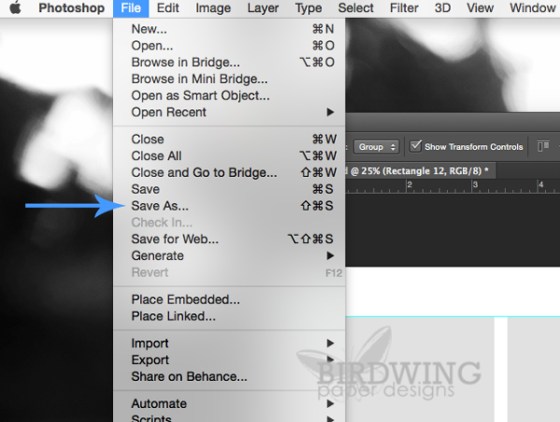Viewport: 560px width, 422px height.
Task: Open the Photoshop application menu
Action: pos(71,8)
